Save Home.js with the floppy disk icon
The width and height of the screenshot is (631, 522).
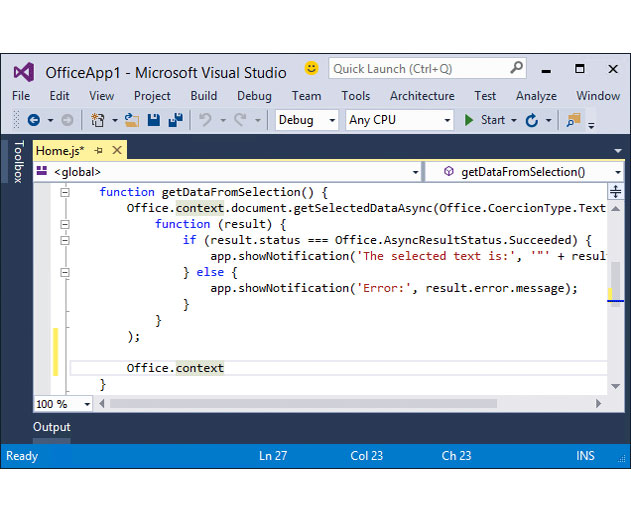[154, 120]
